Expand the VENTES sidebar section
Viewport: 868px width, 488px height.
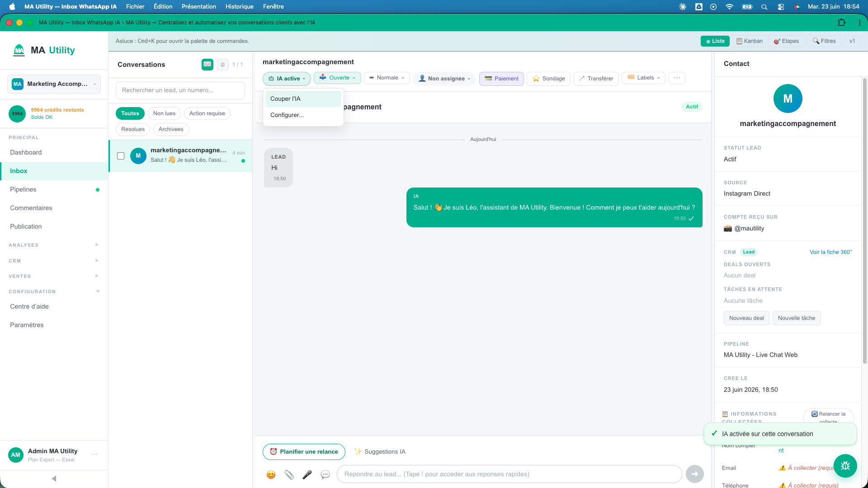pos(54,276)
